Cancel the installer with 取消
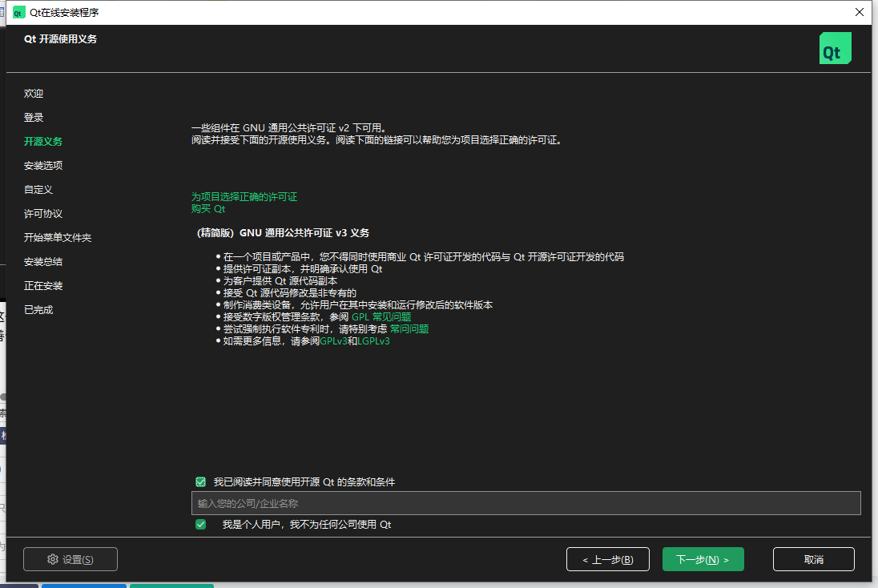This screenshot has width=878, height=588. 814,559
